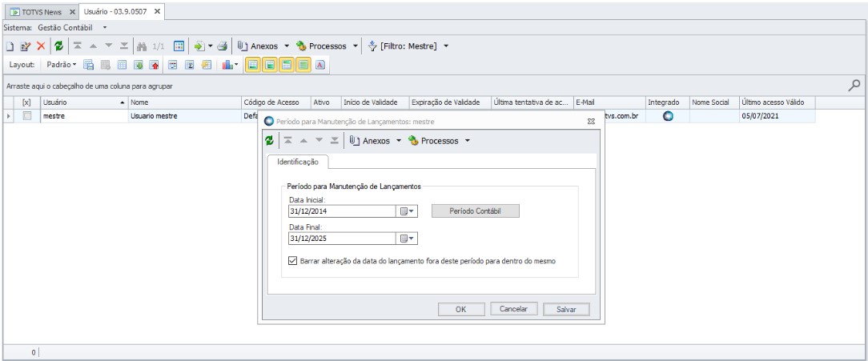This screenshot has width=868, height=361.
Task: Check the mestre row checkbox
Action: (x=26, y=116)
